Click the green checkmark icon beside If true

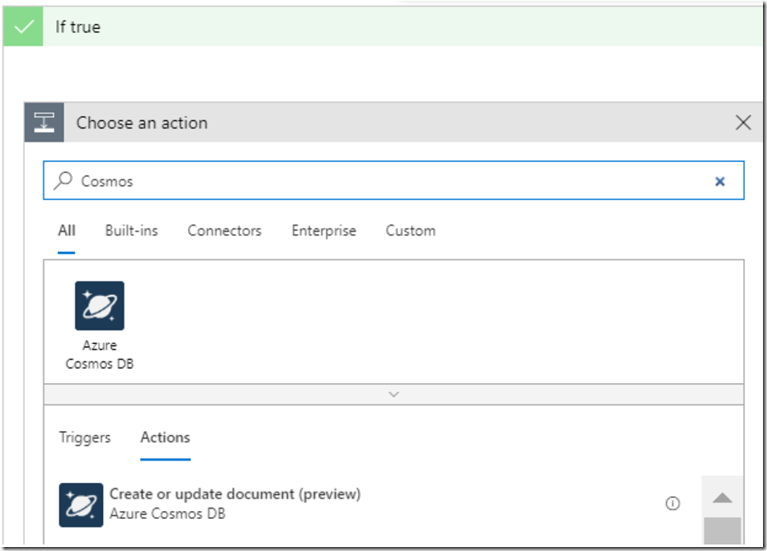(23, 27)
